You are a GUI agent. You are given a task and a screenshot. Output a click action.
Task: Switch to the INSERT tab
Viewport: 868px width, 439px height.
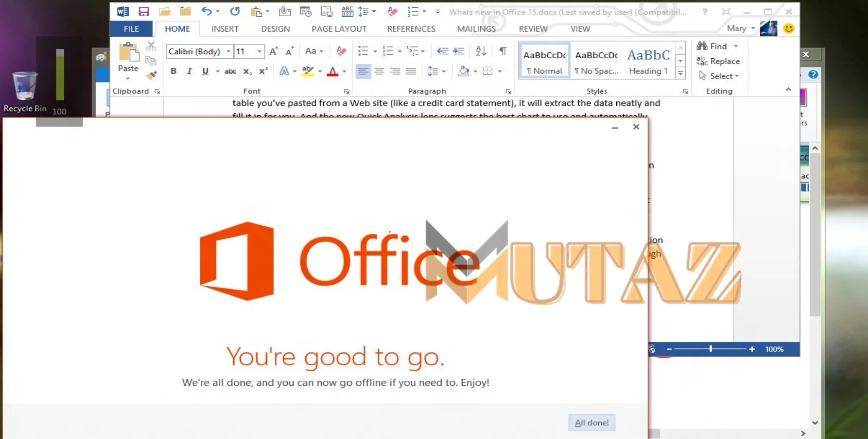coord(225,29)
